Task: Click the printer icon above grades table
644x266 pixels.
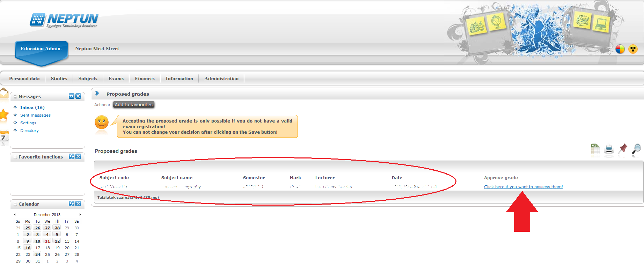Action: click(609, 150)
